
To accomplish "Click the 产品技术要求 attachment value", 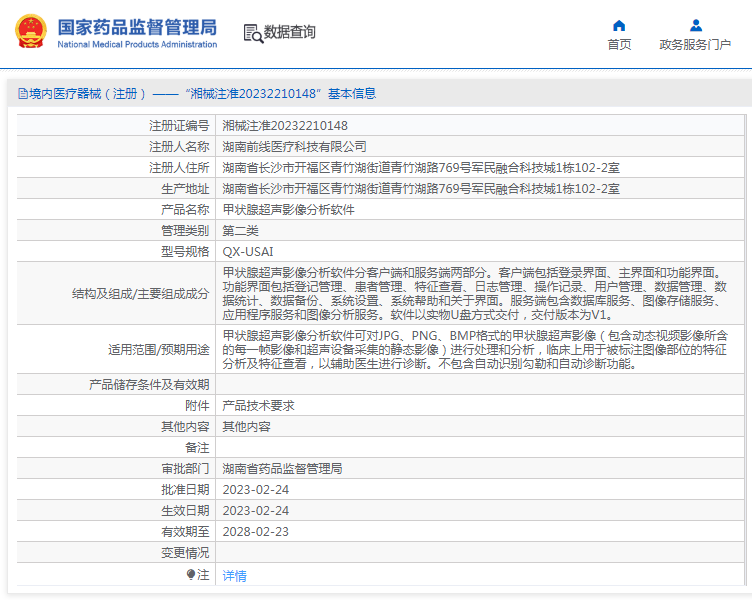I will [258, 406].
